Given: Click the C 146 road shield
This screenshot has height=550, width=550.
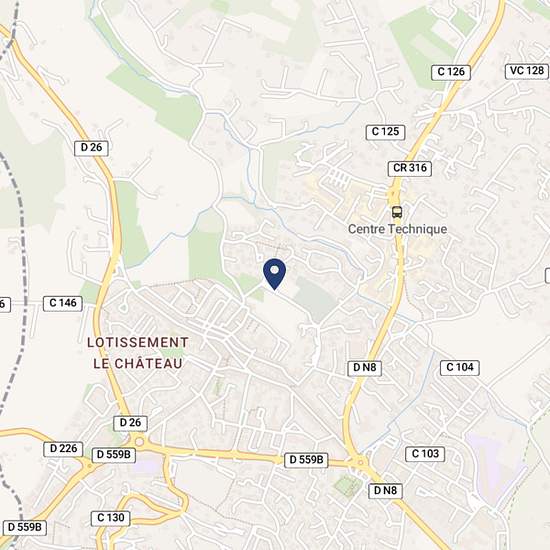Looking at the screenshot, I should tap(63, 303).
